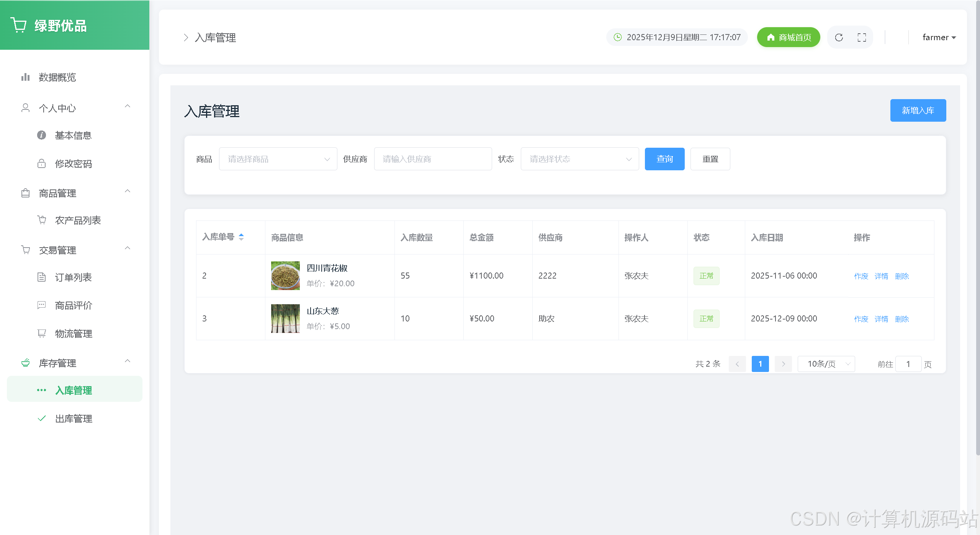This screenshot has height=535, width=980.
Task: Open the farmer user menu
Action: (x=939, y=38)
